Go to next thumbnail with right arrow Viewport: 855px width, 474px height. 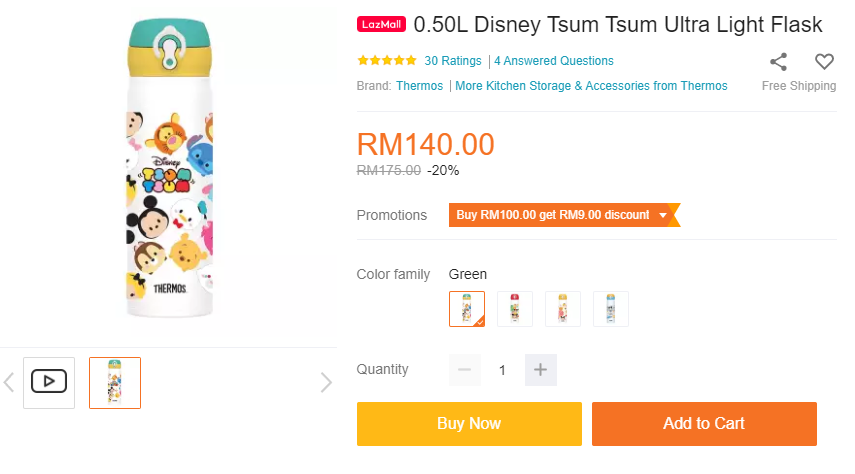pos(325,382)
